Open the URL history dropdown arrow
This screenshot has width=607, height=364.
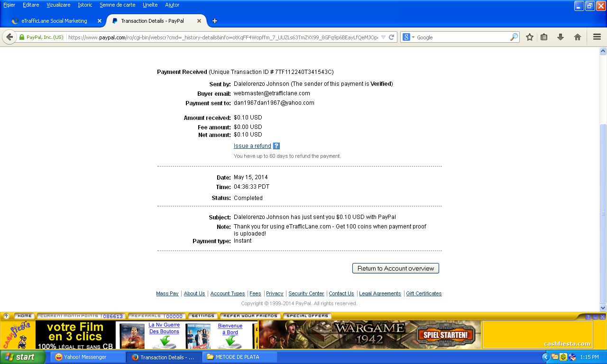click(x=383, y=37)
